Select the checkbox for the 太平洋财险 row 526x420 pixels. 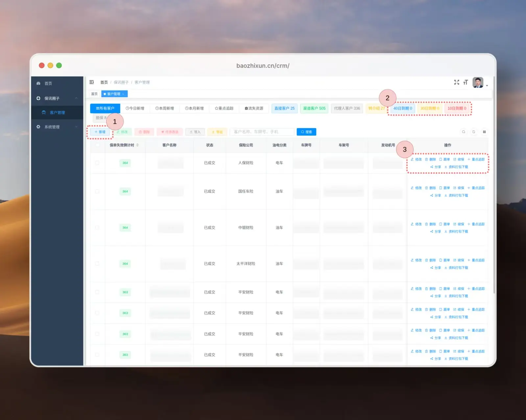tap(97, 264)
